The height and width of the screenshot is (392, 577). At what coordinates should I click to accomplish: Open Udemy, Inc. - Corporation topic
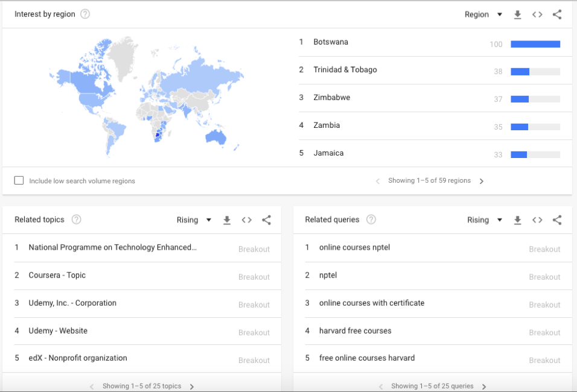72,303
